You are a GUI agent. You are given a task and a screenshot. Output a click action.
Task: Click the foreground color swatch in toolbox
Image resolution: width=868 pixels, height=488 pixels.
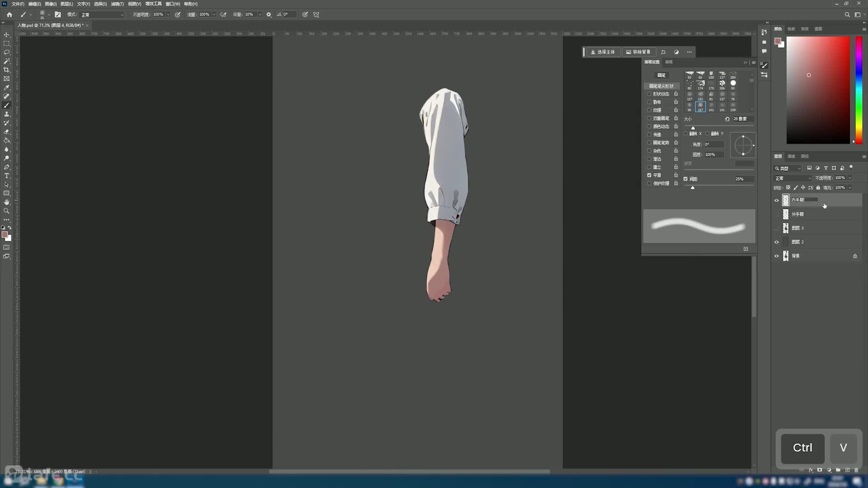click(x=5, y=235)
